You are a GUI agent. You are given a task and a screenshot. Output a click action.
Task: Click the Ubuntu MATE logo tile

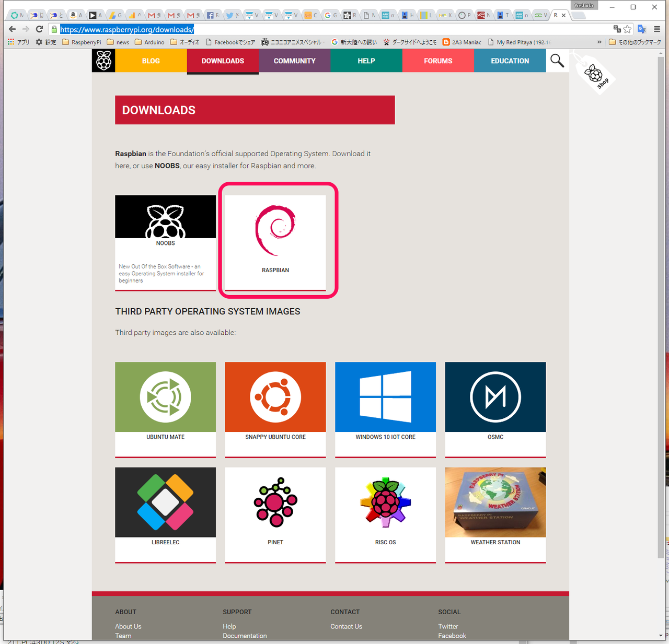coord(165,397)
